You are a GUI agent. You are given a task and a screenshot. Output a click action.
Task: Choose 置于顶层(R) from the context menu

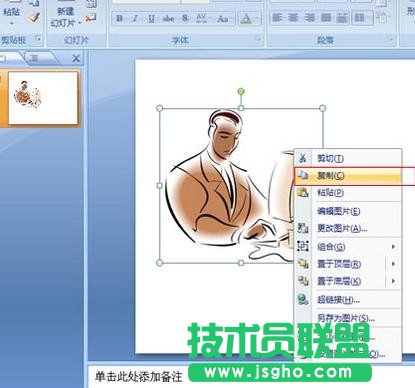[x=341, y=264]
